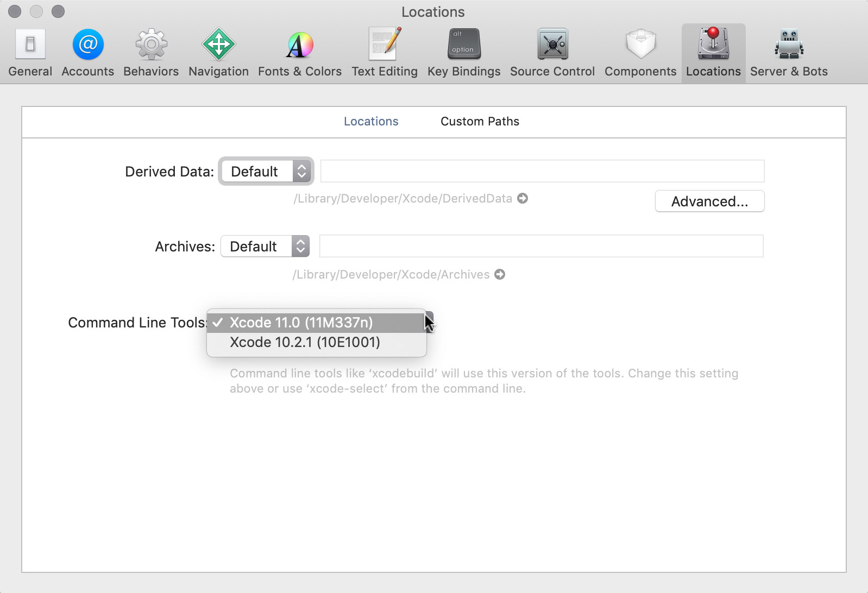This screenshot has height=593, width=868.
Task: Open the Accounts preferences pane
Action: 88,53
